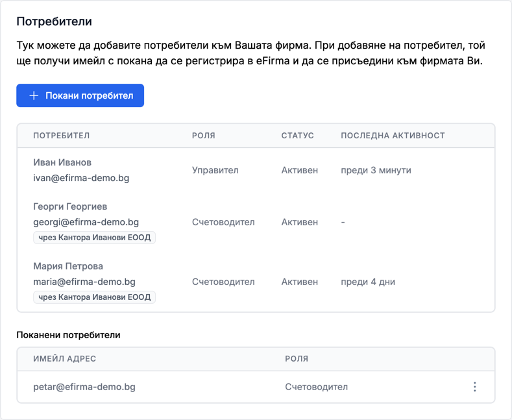Select the name Иван Иванов
The image size is (512, 420).
(x=62, y=162)
